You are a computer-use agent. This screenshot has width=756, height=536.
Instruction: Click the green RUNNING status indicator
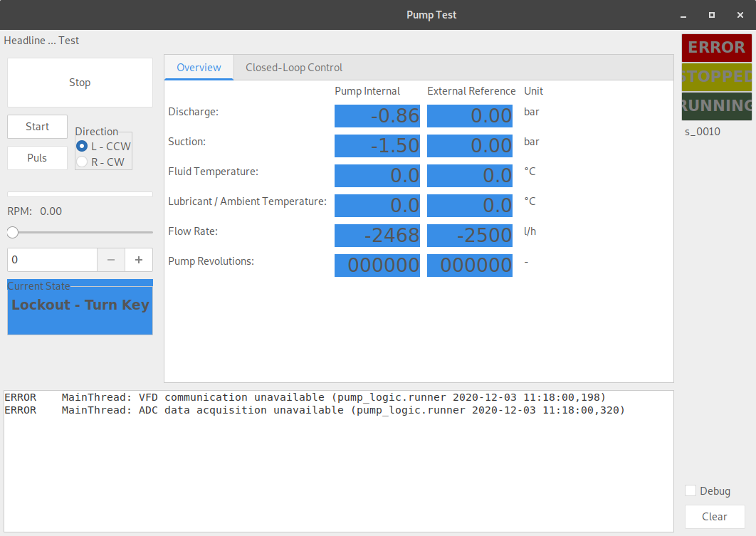[716, 106]
